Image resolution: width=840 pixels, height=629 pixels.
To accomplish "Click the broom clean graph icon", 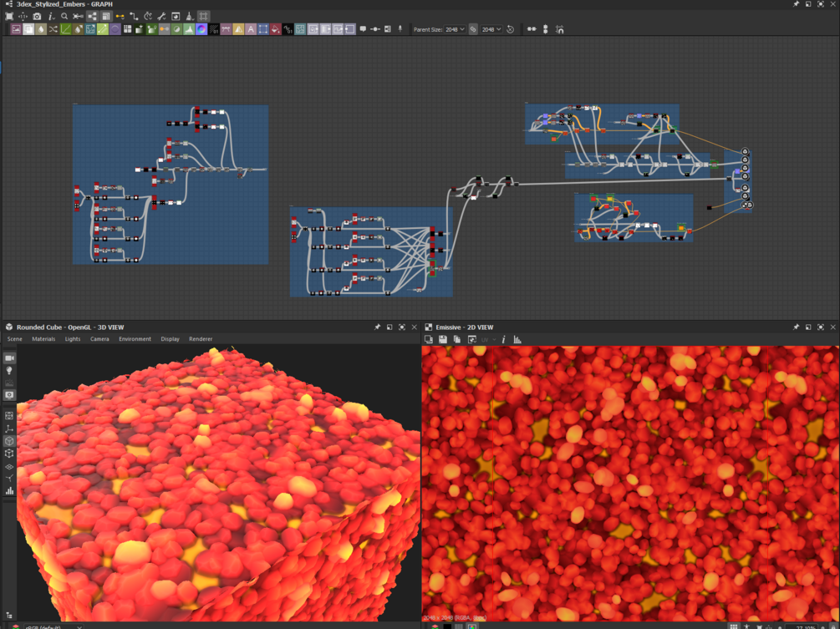I will click(x=190, y=17).
